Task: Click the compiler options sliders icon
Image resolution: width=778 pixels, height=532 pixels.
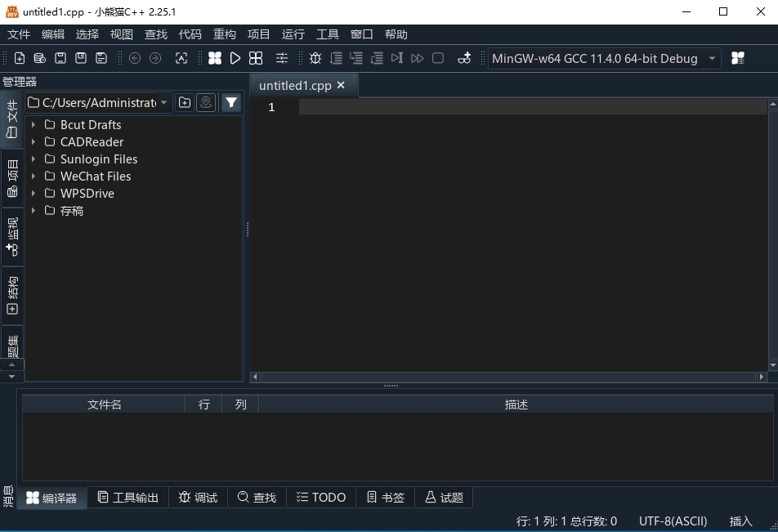Action: click(x=282, y=58)
